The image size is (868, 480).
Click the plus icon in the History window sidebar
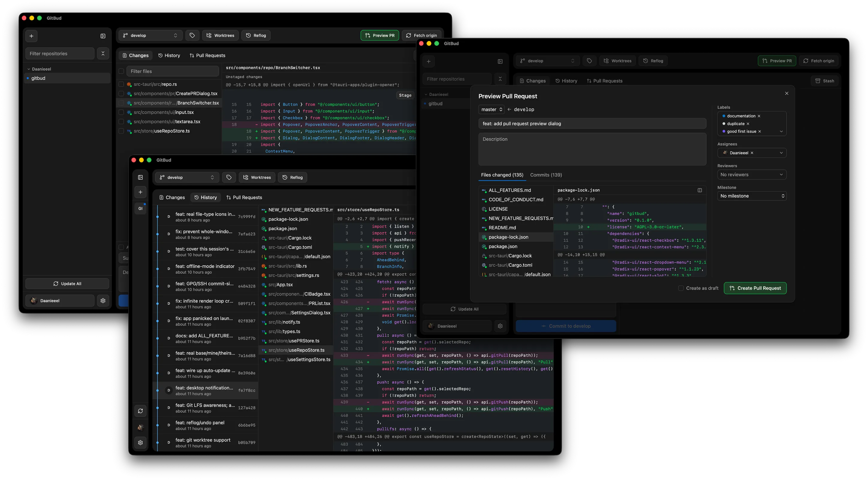tap(140, 192)
